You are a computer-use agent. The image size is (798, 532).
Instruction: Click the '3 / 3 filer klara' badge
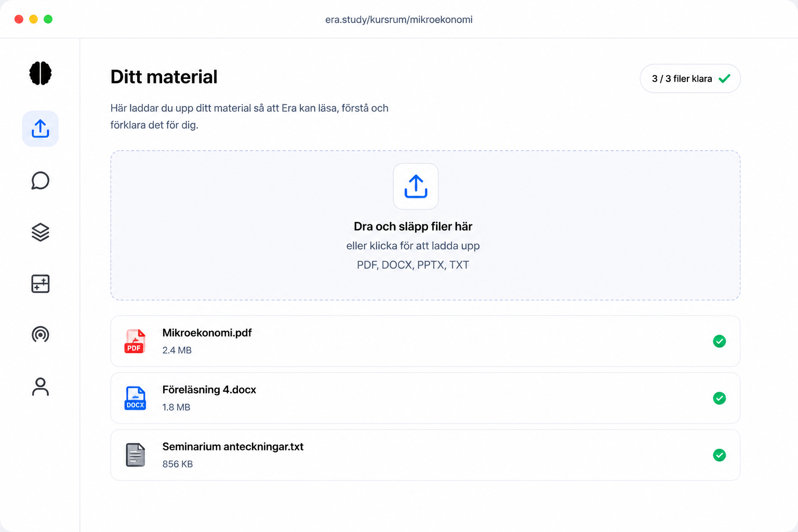[690, 78]
